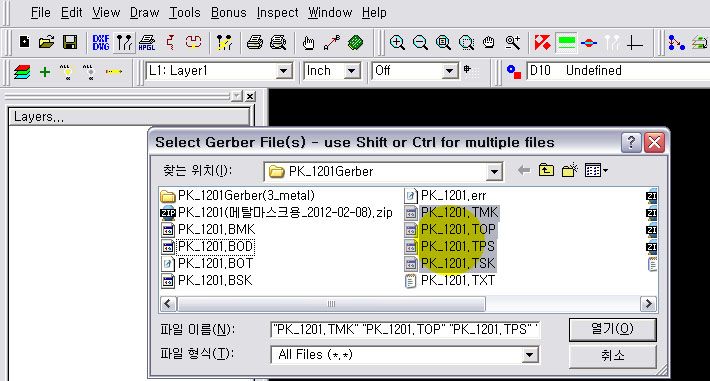Select the PK_1201 zip archive file
This screenshot has height=381, width=710.
(276, 212)
